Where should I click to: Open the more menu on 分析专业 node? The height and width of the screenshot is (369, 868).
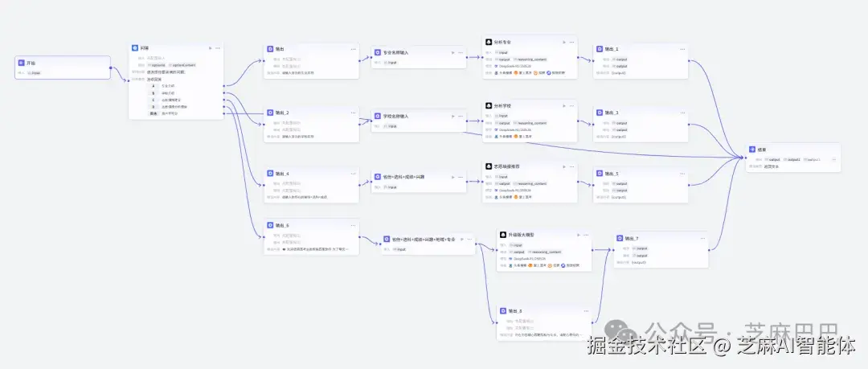(x=572, y=42)
